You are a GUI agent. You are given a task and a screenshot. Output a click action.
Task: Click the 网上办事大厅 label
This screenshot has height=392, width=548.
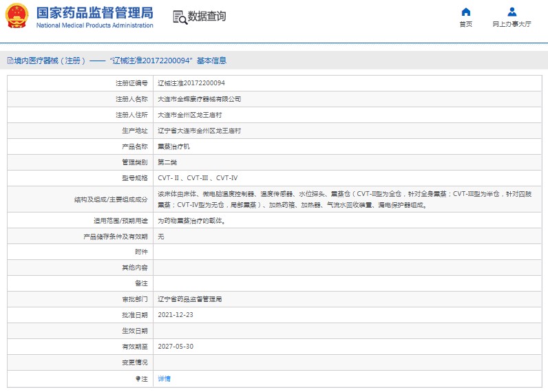[x=512, y=24]
